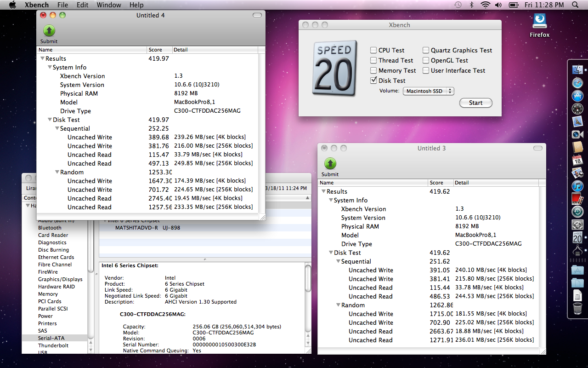Click Time Machine status icon in menu bar

pos(458,5)
